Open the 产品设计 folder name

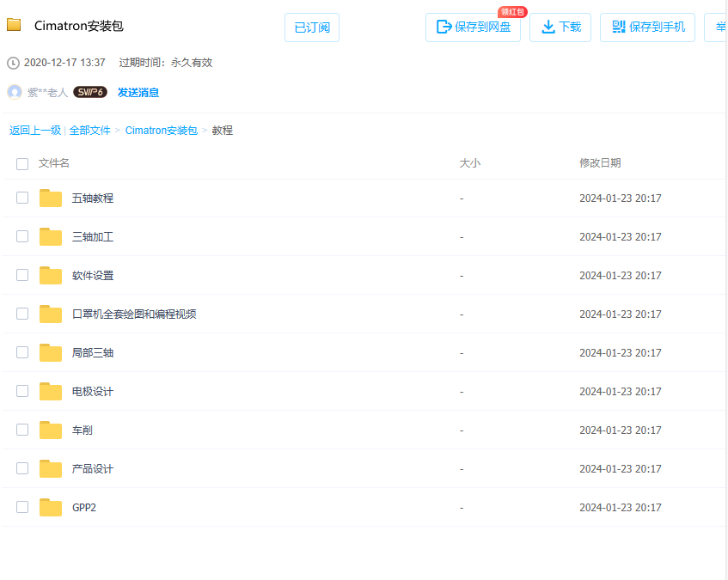coord(93,469)
